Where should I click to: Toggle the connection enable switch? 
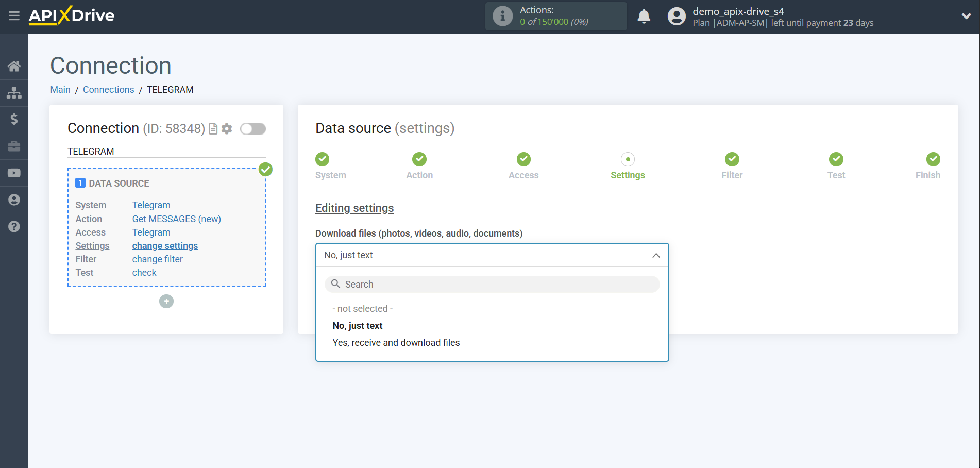(252, 129)
